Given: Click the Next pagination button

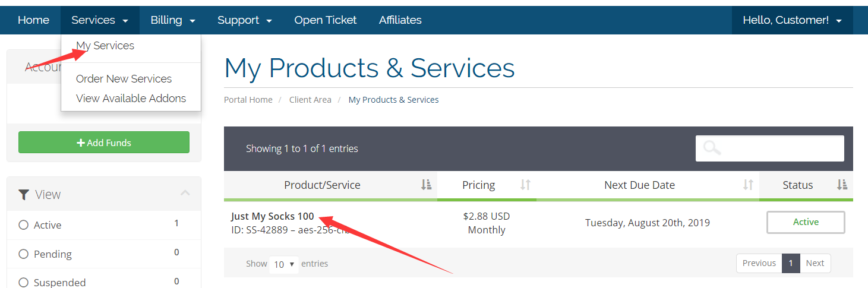Looking at the screenshot, I should 815,263.
